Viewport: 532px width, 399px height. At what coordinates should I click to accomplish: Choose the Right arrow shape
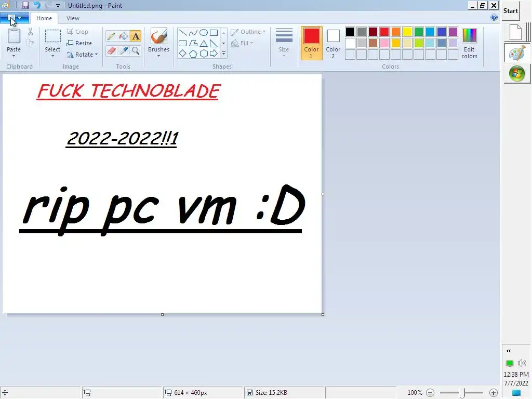(x=214, y=54)
